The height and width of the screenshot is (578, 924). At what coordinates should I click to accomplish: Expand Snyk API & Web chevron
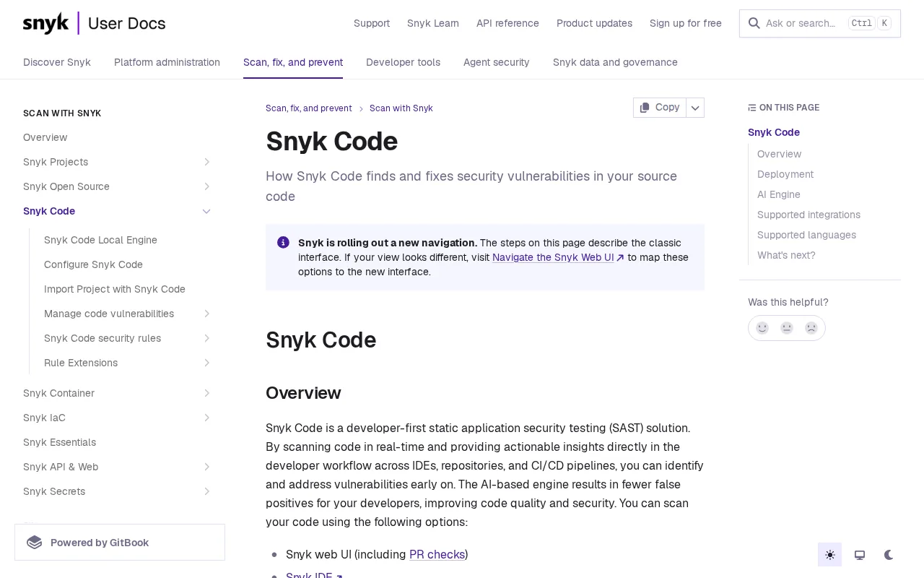tap(206, 467)
